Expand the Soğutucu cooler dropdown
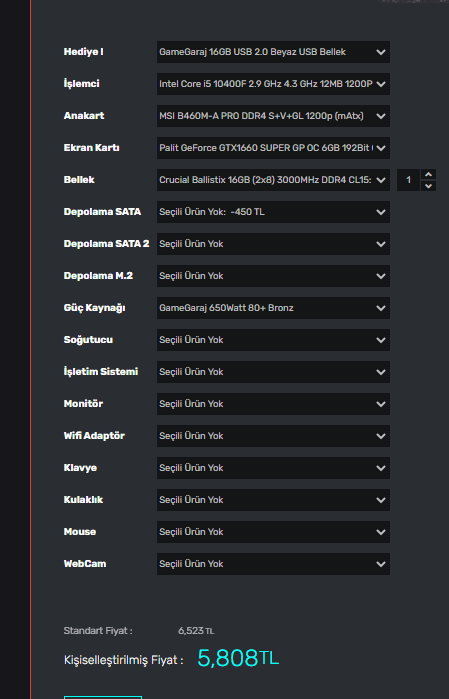 (273, 340)
